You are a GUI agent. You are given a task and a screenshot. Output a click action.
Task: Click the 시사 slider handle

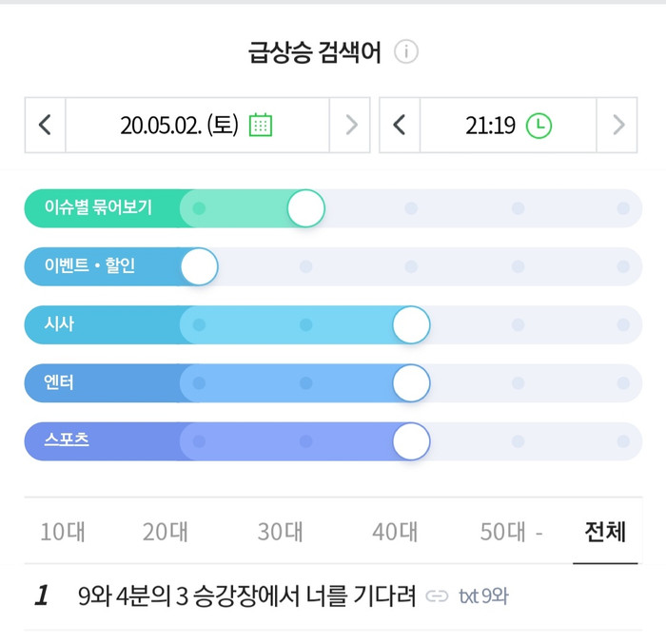[x=411, y=324]
